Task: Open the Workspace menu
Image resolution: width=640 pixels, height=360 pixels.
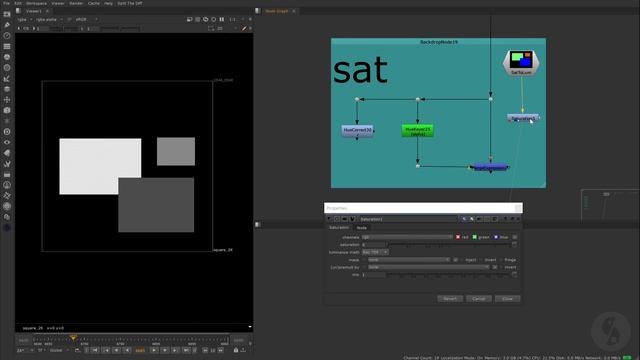Action: tap(36, 3)
